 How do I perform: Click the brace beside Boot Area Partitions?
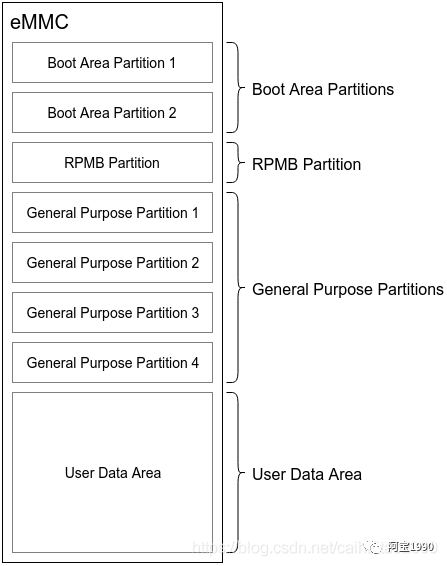[x=236, y=87]
